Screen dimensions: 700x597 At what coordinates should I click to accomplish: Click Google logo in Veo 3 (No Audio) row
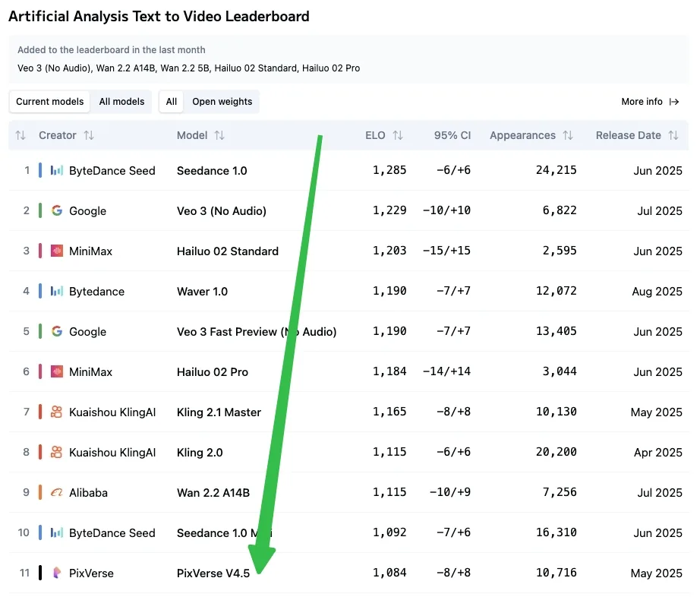(x=57, y=210)
